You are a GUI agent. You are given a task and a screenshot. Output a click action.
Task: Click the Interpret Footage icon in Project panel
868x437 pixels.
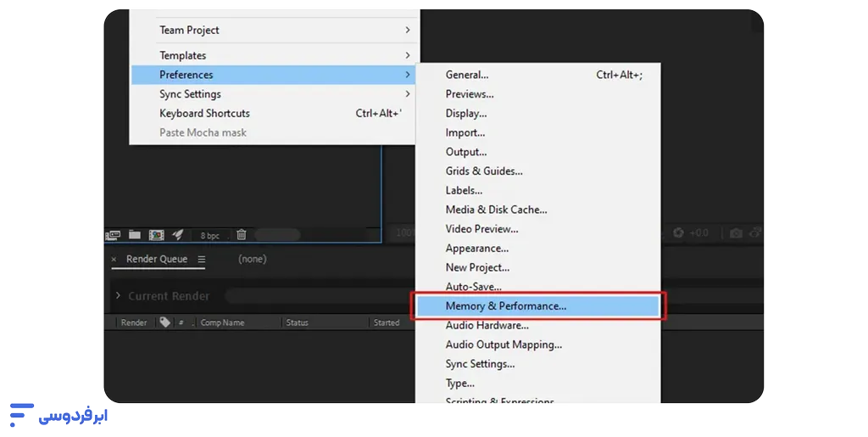click(113, 235)
